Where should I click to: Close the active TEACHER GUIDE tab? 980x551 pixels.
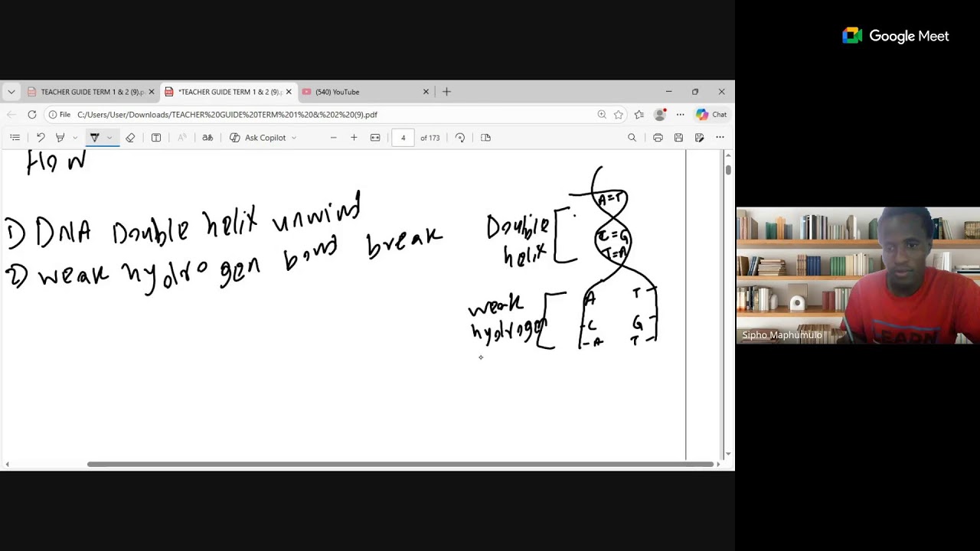(x=288, y=92)
